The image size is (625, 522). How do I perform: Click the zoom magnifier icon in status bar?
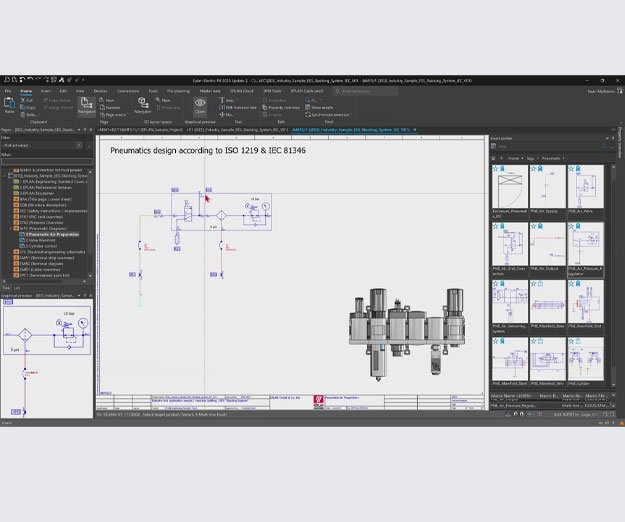point(605,414)
